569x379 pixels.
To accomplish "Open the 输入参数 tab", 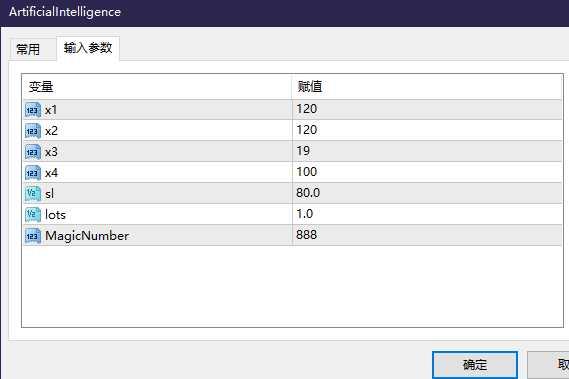I will point(88,48).
